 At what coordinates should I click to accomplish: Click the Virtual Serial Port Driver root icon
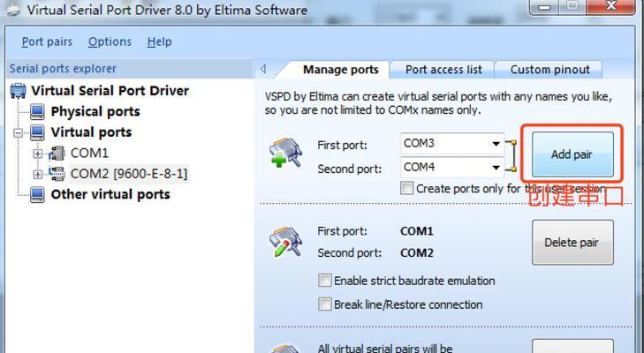18,91
